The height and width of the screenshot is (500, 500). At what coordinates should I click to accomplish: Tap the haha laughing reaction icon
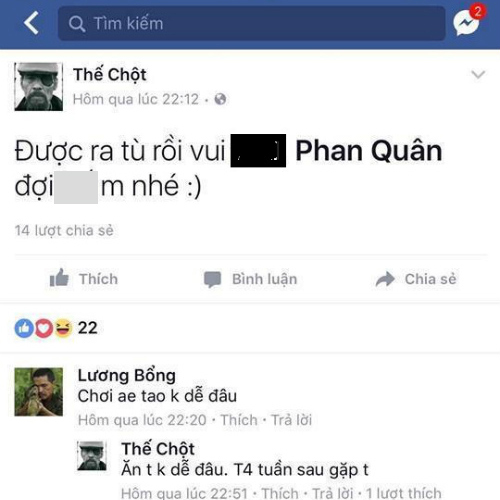63,328
